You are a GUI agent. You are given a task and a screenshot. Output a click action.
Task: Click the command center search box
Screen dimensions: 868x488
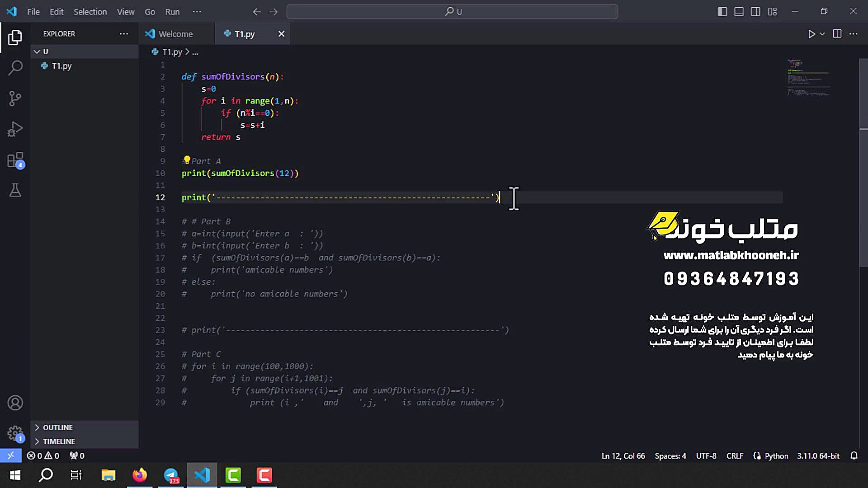[452, 12]
